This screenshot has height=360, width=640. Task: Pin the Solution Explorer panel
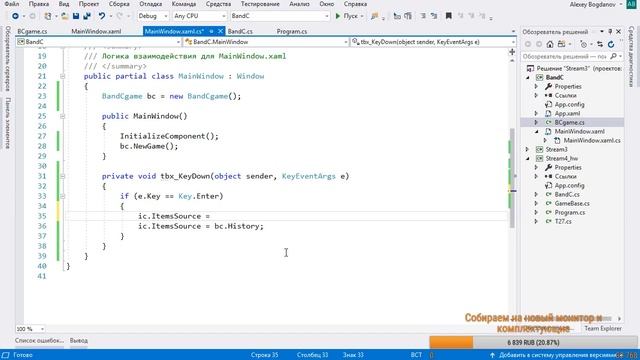[x=610, y=31]
